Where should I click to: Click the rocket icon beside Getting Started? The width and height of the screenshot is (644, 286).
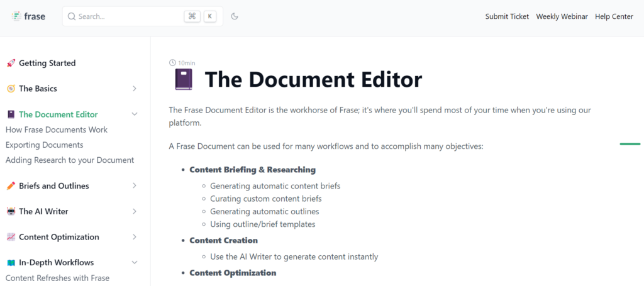11,63
